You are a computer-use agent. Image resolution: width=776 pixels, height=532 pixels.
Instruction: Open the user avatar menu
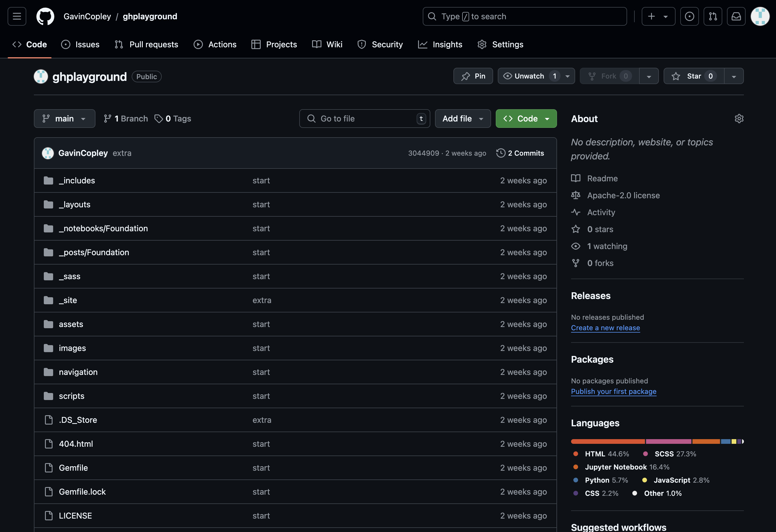[760, 16]
